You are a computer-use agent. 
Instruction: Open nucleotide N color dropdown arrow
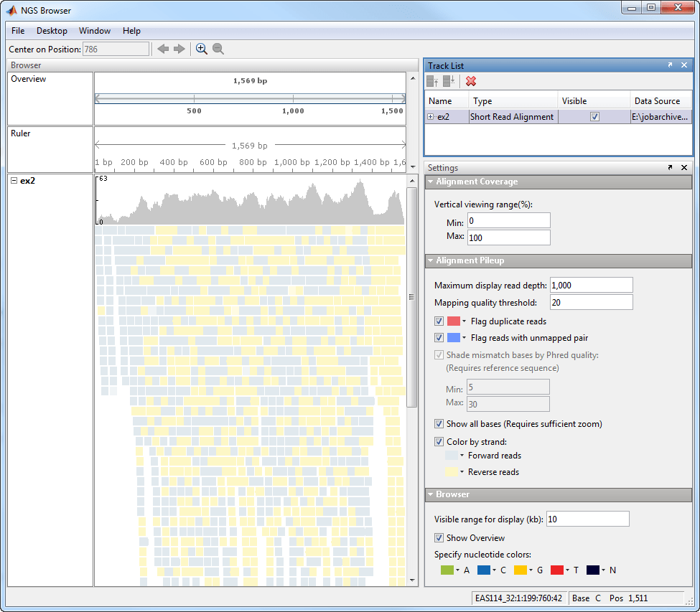604,570
